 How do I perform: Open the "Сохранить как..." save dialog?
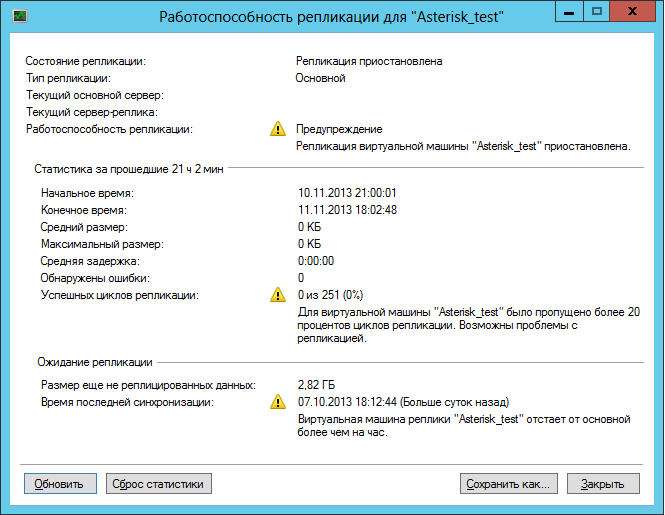(508, 484)
